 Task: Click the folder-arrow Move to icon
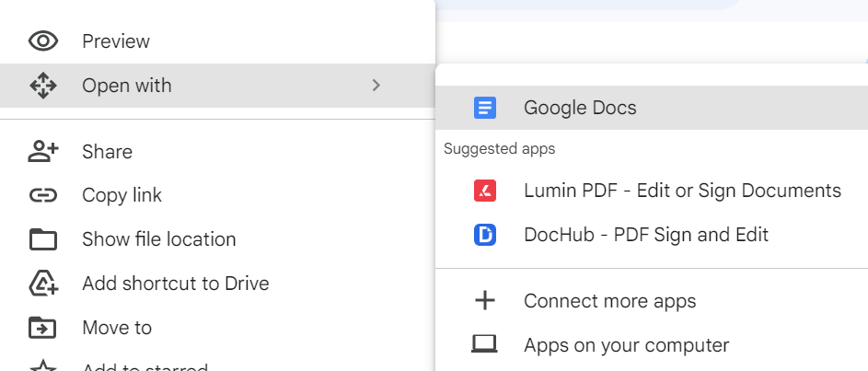43,327
